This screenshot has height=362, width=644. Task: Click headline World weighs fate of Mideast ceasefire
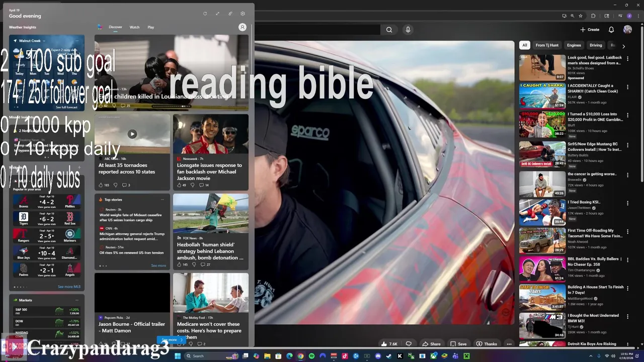point(131,217)
